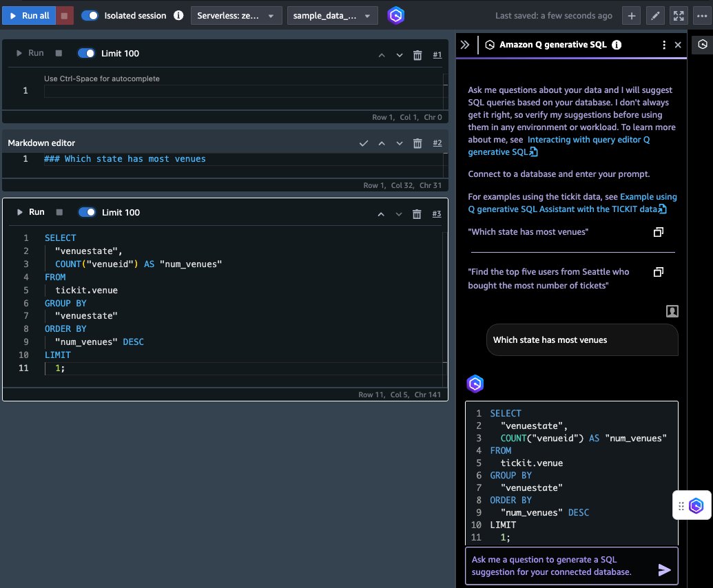Enter full screen with expand icon
Image resolution: width=713 pixels, height=588 pixels.
[679, 15]
